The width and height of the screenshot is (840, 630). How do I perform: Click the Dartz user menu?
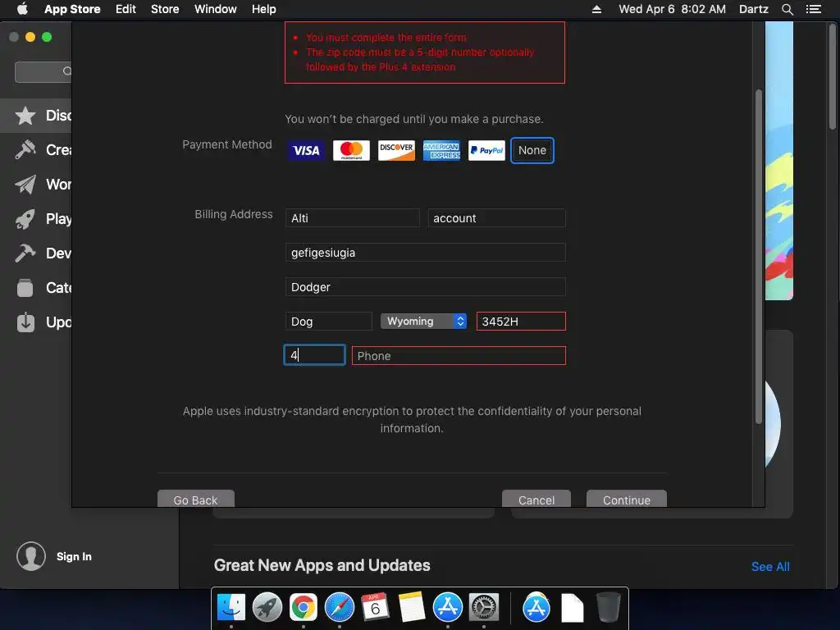(753, 9)
